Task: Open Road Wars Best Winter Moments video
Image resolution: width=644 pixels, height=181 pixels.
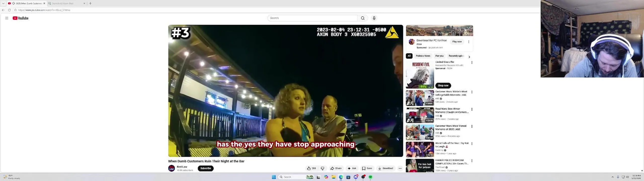Action: [452, 110]
